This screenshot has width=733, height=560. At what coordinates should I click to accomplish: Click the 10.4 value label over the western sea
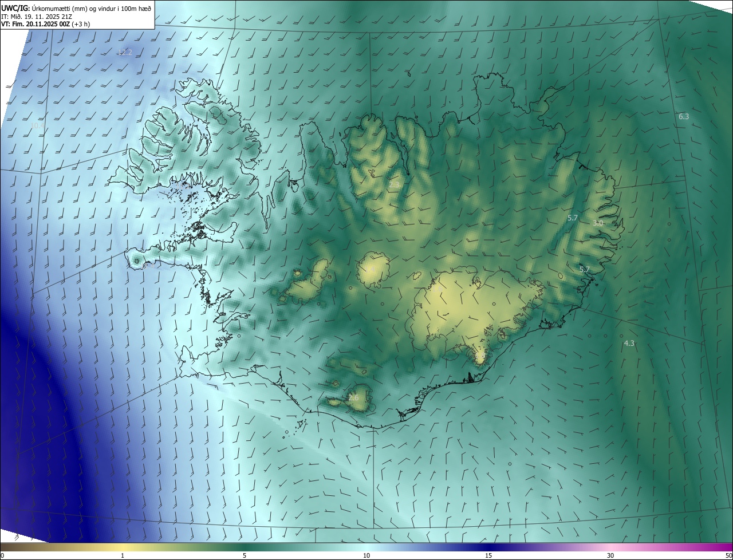coord(37,125)
